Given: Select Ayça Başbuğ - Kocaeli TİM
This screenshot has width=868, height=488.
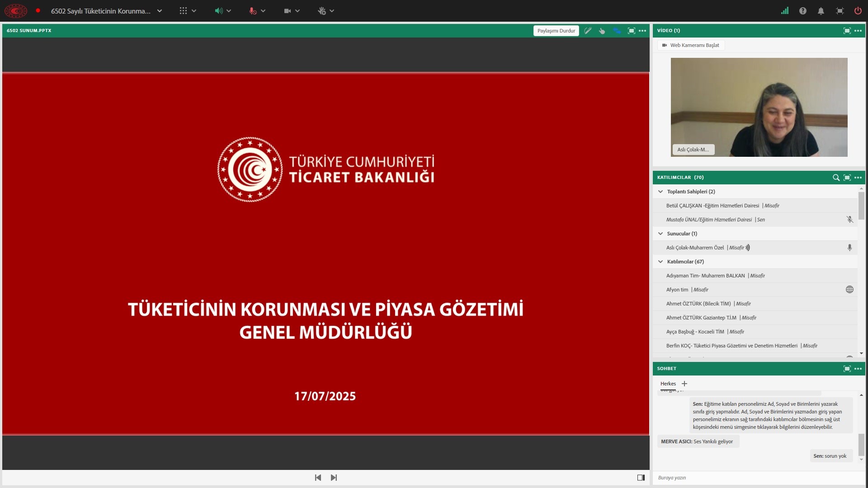Looking at the screenshot, I should (755, 332).
